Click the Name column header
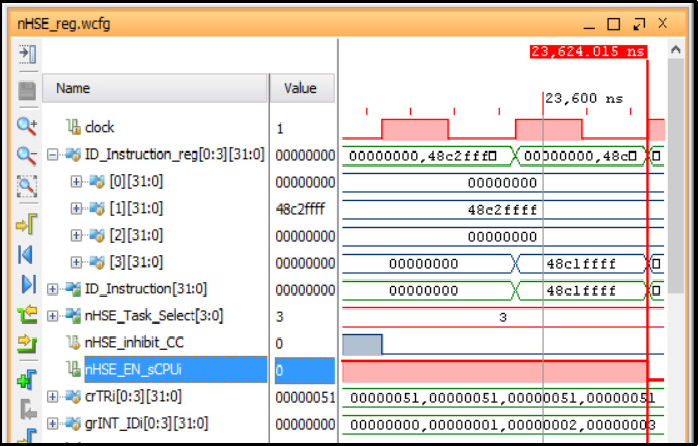 tap(73, 88)
